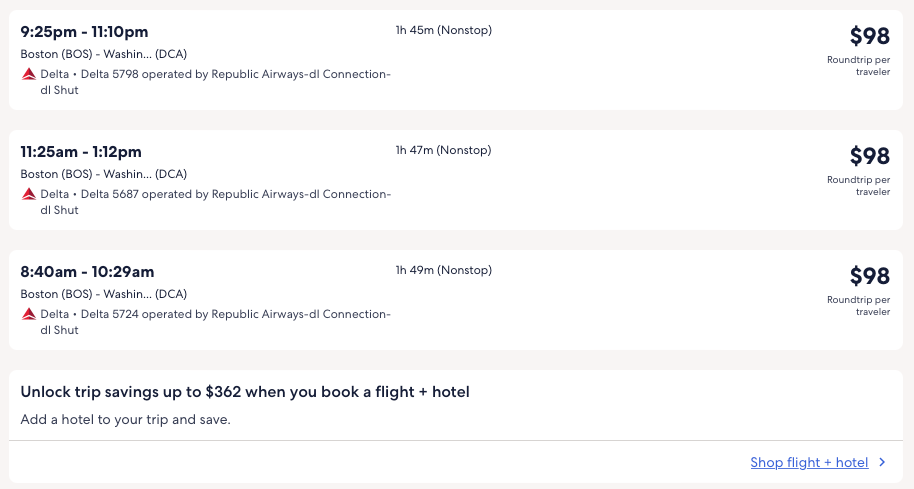Viewport: 914px width, 489px height.
Task: Click the Add a hotel to your trip text
Action: tap(125, 419)
